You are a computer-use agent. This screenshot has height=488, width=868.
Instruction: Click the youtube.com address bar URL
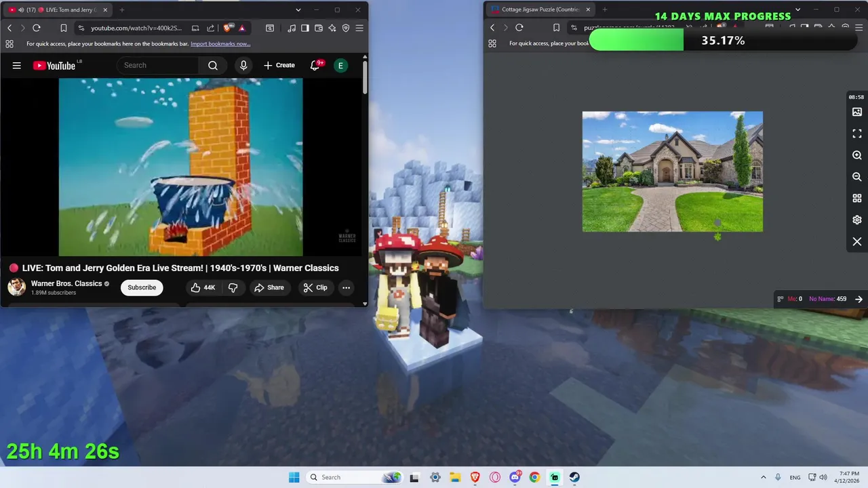pyautogui.click(x=136, y=28)
